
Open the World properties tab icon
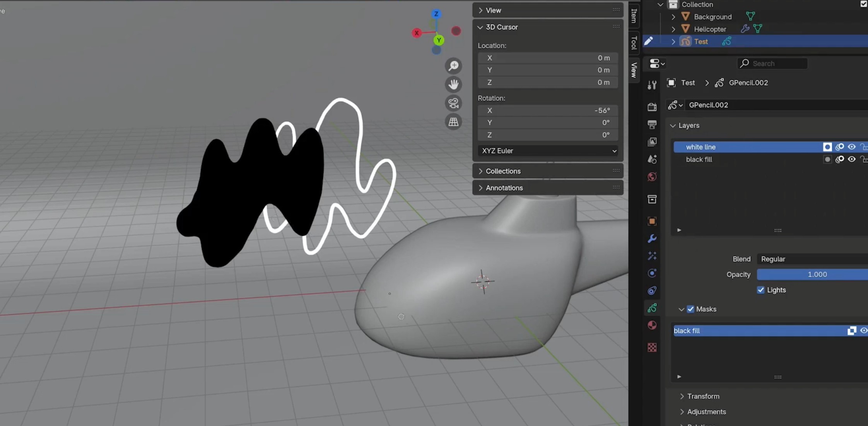pos(652,177)
